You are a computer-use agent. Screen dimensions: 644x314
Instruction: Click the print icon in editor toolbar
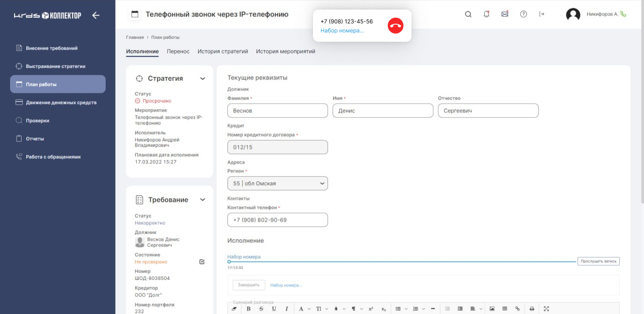click(532, 308)
